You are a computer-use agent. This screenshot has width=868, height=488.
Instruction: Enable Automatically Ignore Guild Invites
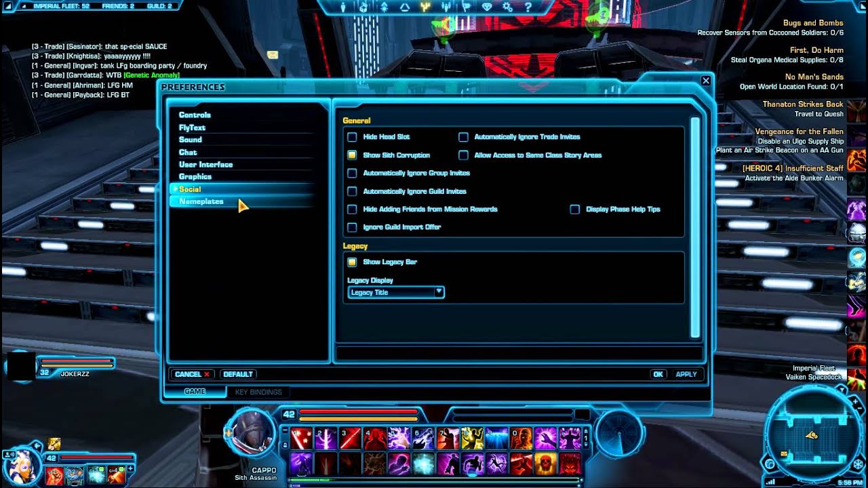pyautogui.click(x=352, y=191)
